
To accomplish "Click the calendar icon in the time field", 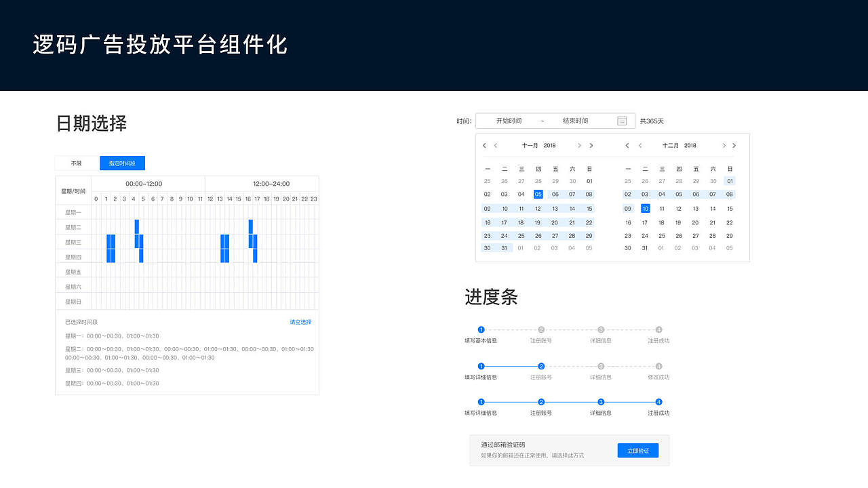I will click(x=622, y=121).
